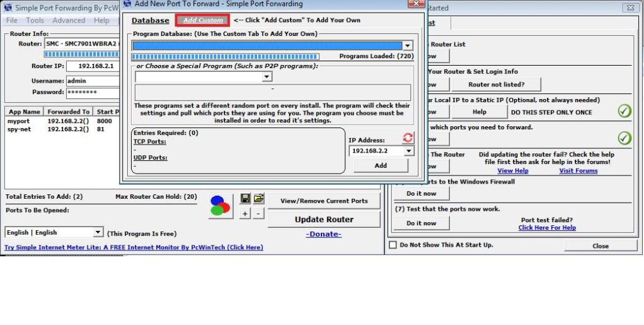
Task: Switch to the Add Custom tab
Action: (x=203, y=20)
